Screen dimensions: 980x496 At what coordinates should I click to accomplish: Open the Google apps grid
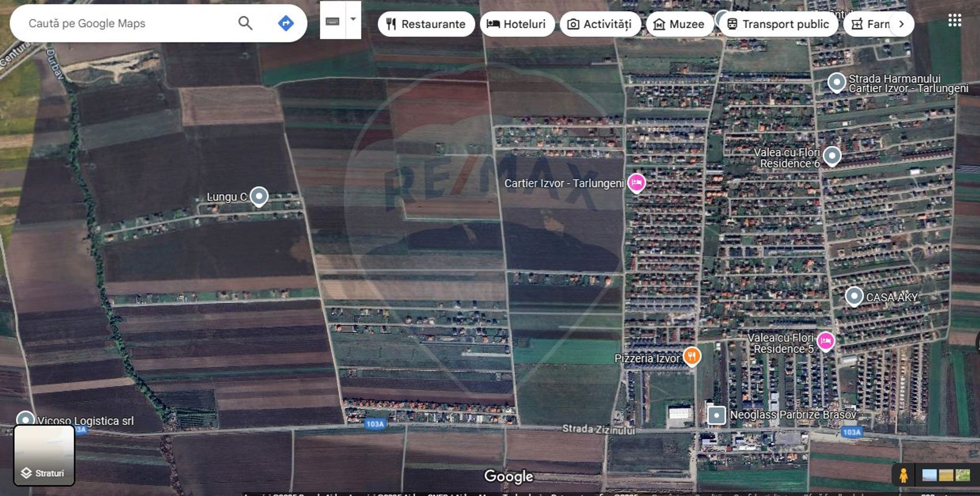tap(954, 20)
